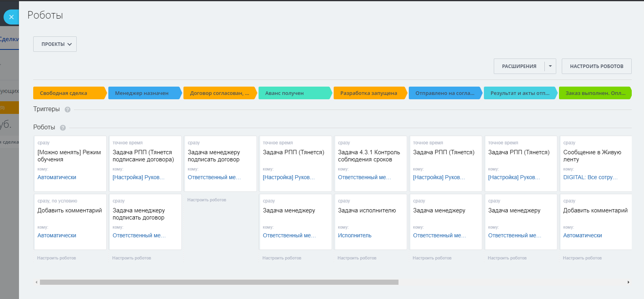Select the Разработка запущена stage
Image resolution: width=644 pixels, height=299 pixels.
pos(368,93)
